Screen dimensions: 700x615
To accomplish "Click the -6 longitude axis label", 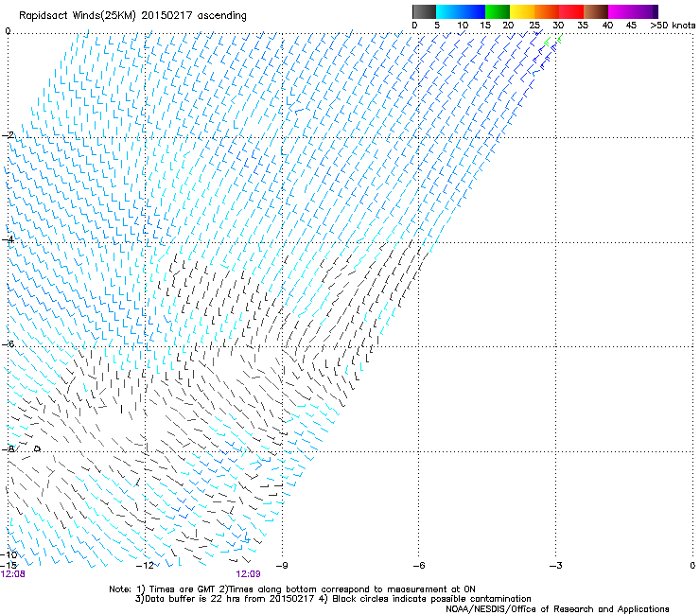I will coord(419,566).
